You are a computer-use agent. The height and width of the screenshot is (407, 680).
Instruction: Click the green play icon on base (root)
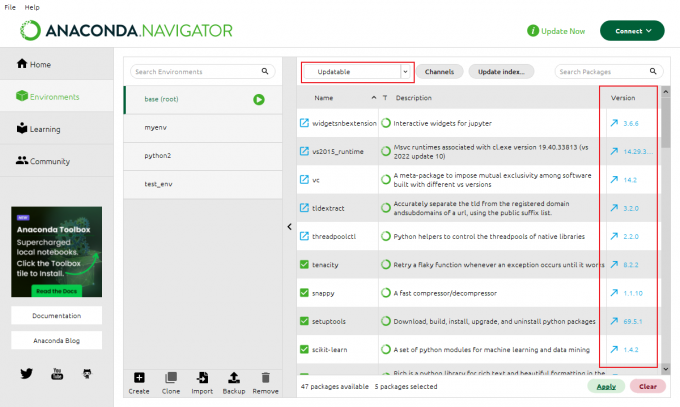click(x=259, y=100)
